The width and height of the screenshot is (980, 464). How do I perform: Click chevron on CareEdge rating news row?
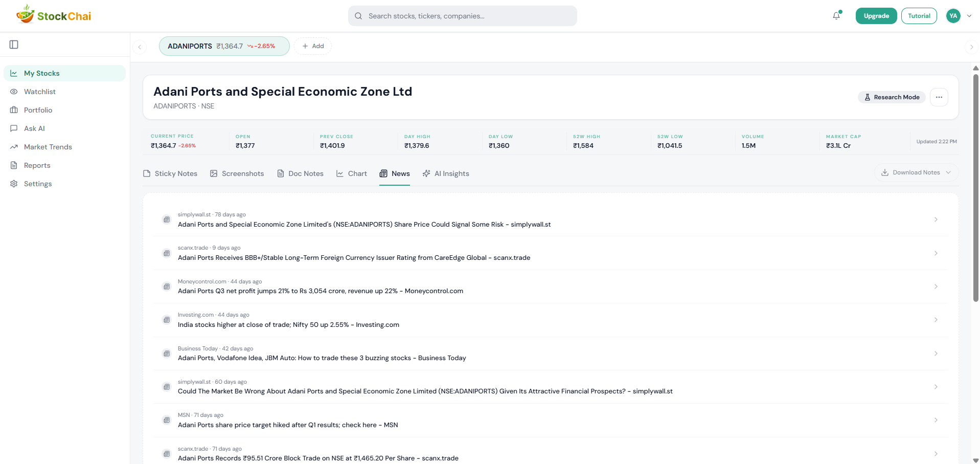click(936, 253)
